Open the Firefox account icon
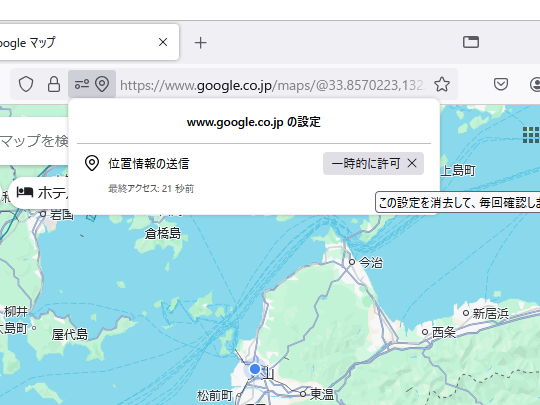Viewport: 540px width, 405px height. click(x=535, y=84)
